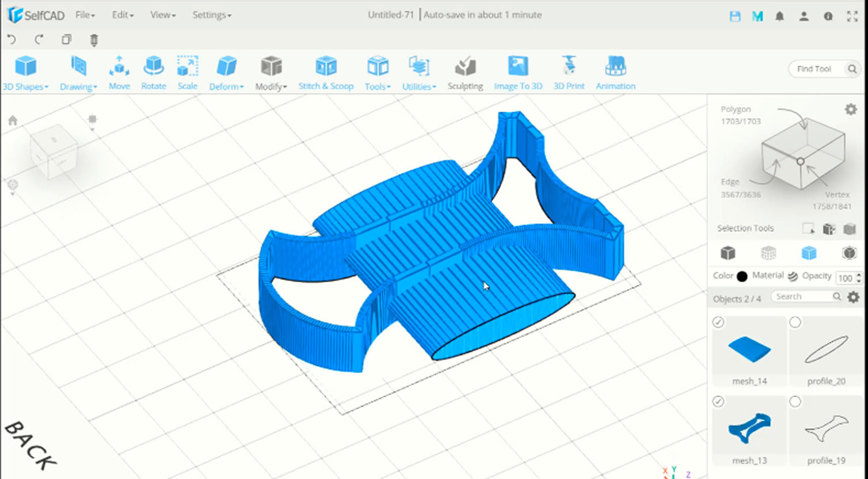Viewport: 868px width, 479px height.
Task: Open the View menu
Action: pos(163,15)
